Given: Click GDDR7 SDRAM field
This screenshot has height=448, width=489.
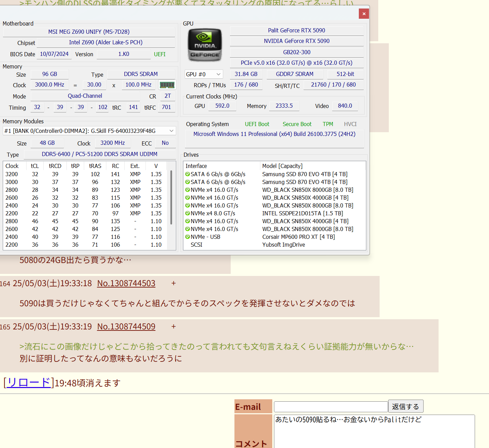Looking at the screenshot, I should point(295,74).
